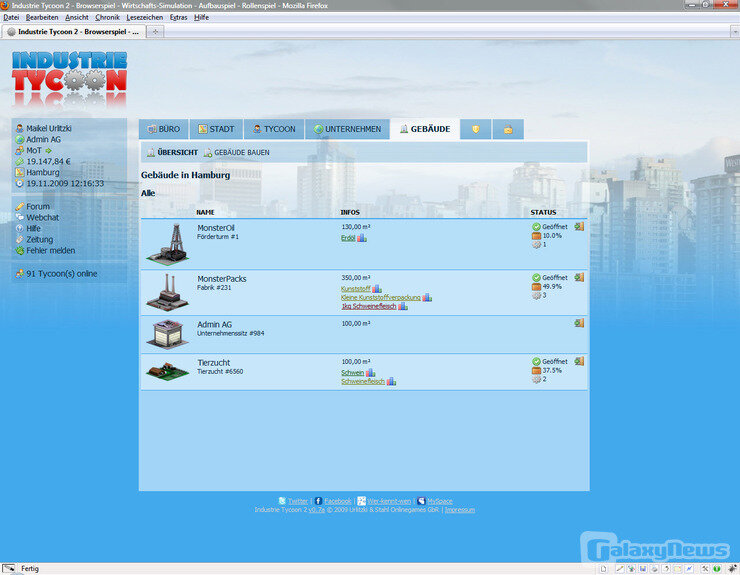Open a new Firefox tab
This screenshot has height=575, width=740.
click(x=155, y=32)
